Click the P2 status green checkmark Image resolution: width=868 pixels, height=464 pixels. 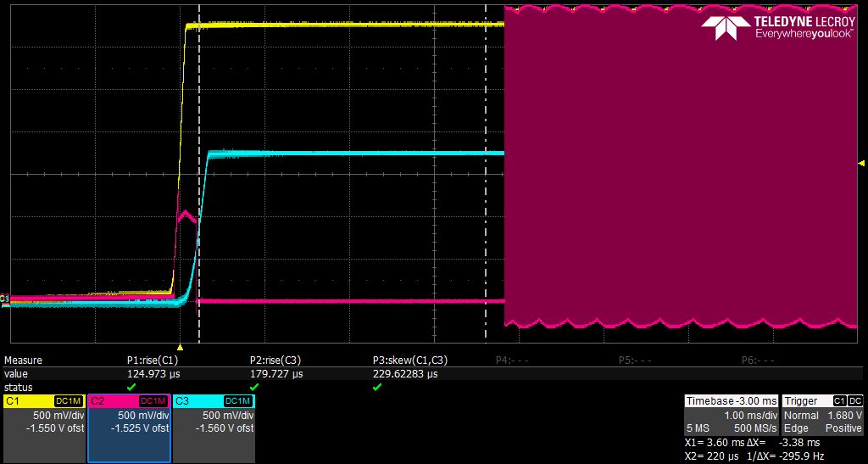[x=254, y=387]
